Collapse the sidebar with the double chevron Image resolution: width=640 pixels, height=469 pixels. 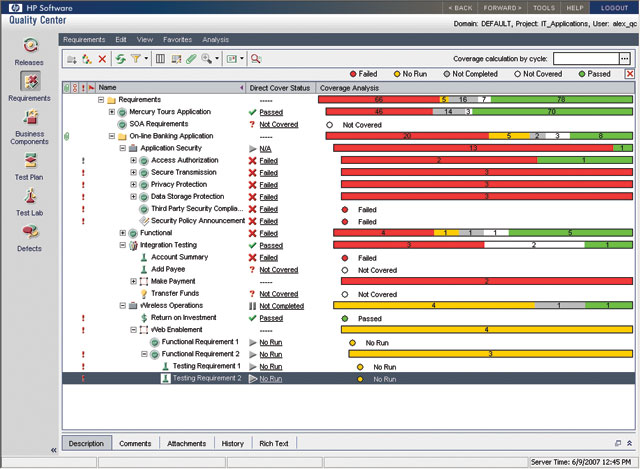(53, 450)
